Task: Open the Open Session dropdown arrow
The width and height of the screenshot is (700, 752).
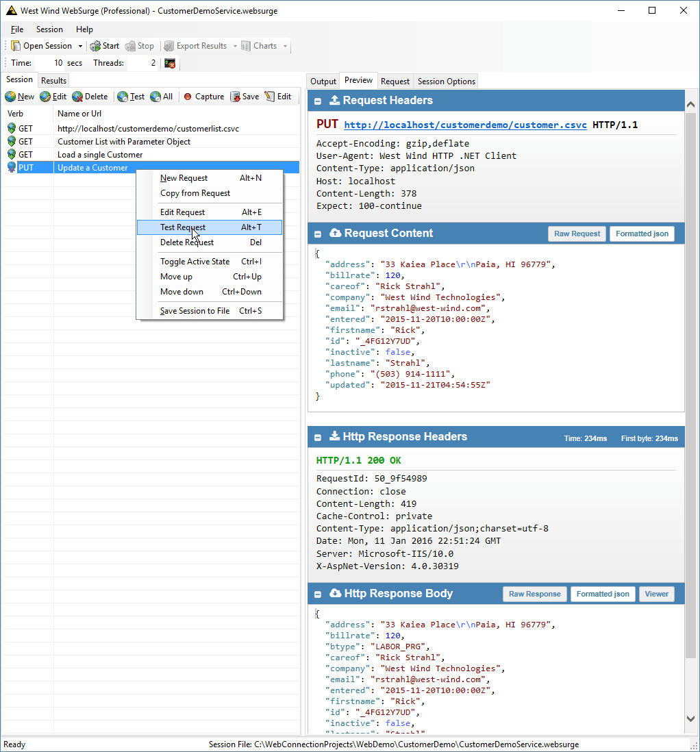Action: (x=80, y=46)
